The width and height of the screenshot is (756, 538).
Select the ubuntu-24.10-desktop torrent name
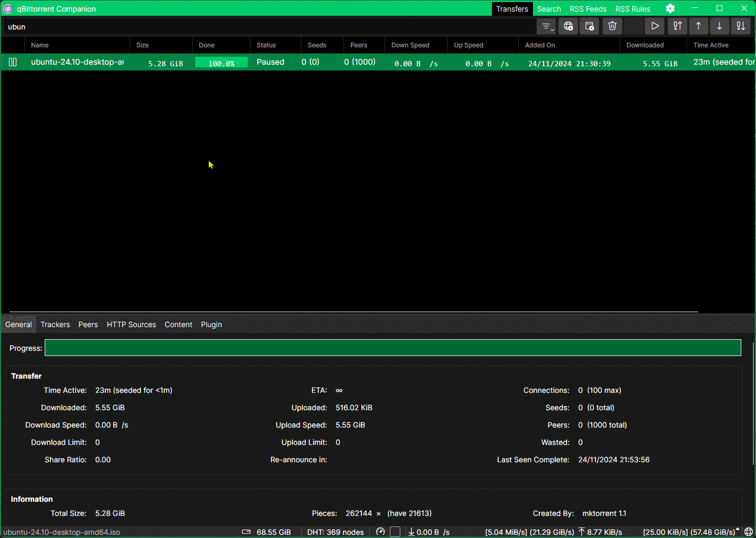pyautogui.click(x=77, y=62)
